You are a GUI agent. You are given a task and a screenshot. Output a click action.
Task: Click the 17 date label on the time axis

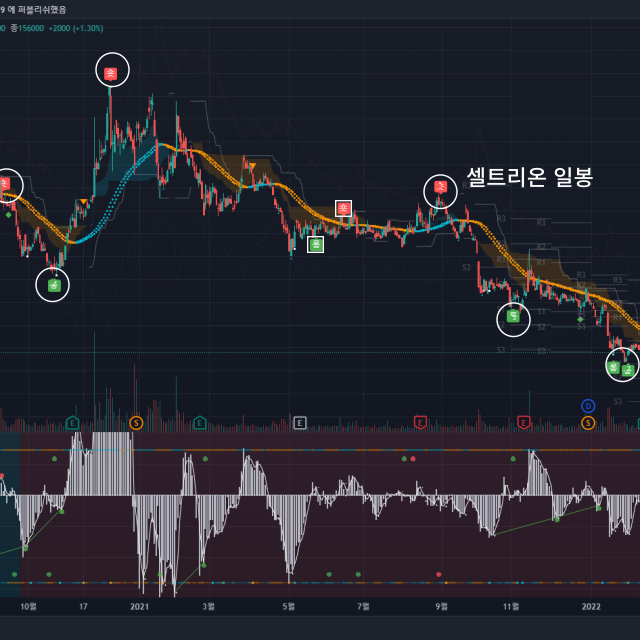83,607
